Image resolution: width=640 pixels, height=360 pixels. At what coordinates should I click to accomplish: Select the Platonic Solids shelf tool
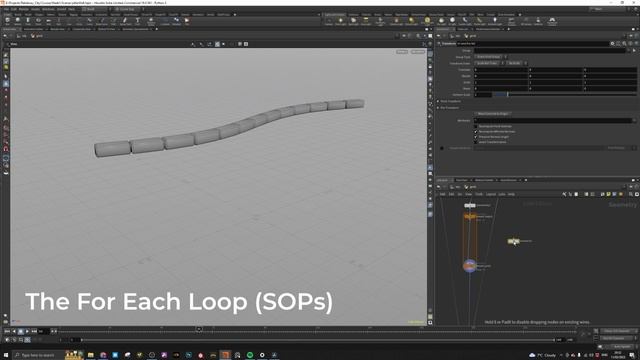click(x=151, y=21)
